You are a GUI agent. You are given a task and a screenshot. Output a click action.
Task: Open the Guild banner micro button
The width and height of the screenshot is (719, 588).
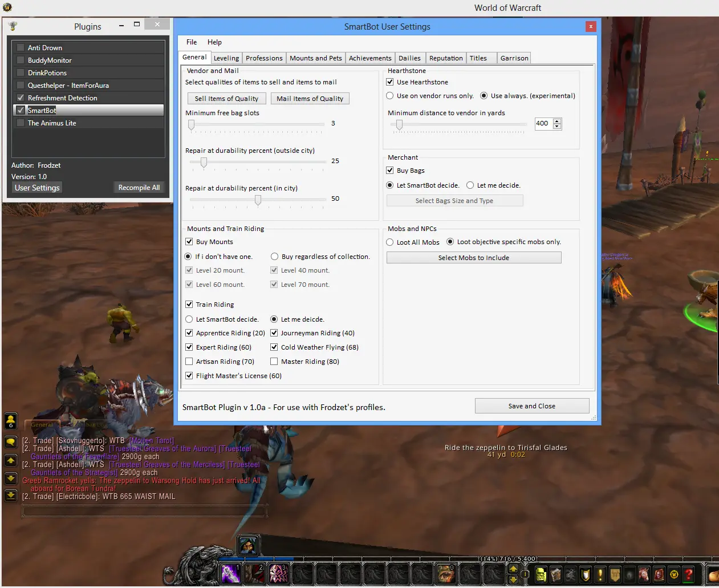point(615,574)
